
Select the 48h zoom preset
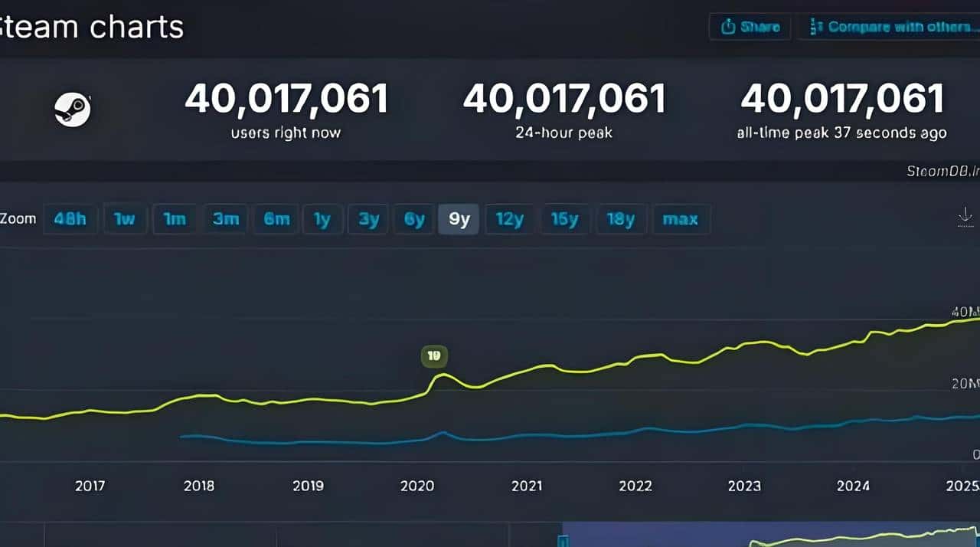tap(70, 218)
